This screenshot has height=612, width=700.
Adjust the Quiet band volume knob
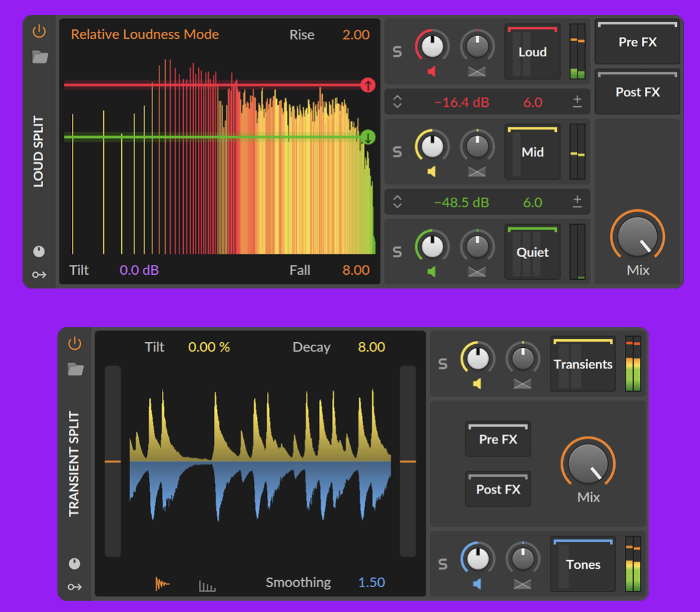[432, 246]
